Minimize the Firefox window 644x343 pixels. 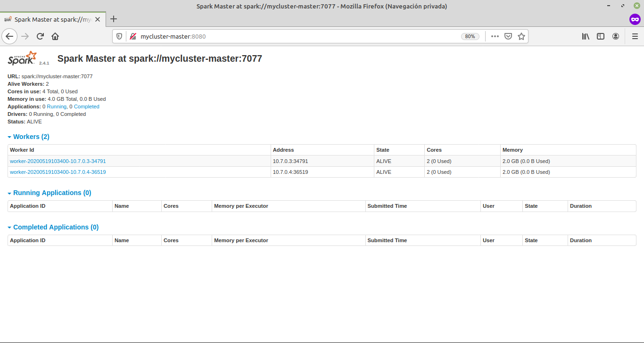click(610, 6)
